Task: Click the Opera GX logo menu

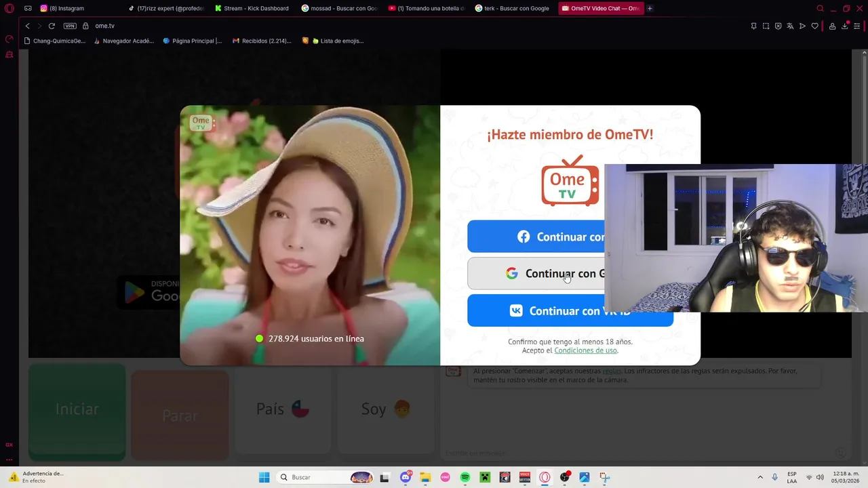Action: coord(9,8)
